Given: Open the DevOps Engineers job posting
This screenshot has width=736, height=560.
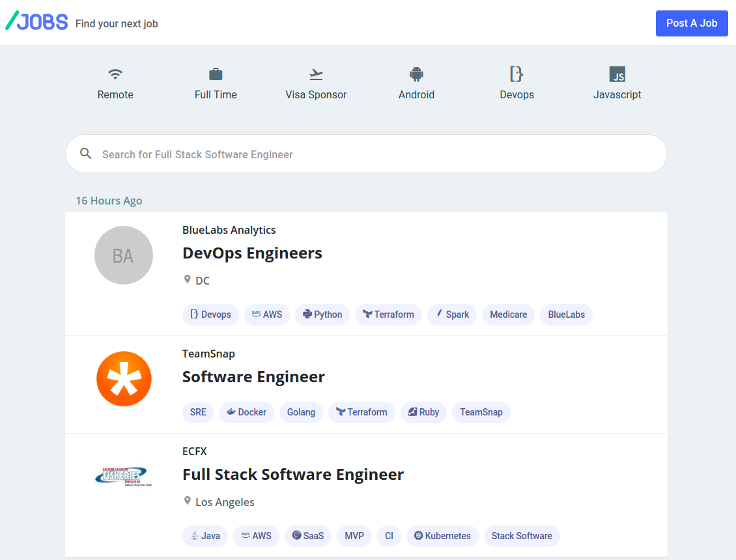Looking at the screenshot, I should pos(252,253).
